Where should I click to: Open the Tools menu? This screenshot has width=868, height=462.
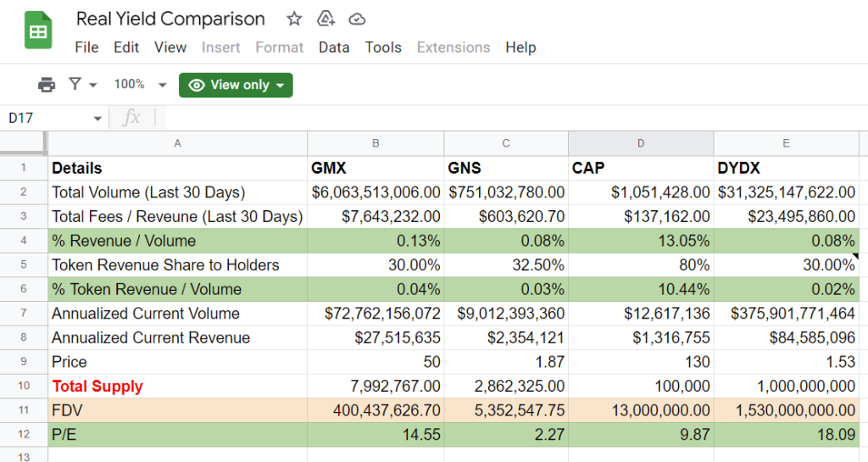click(383, 47)
